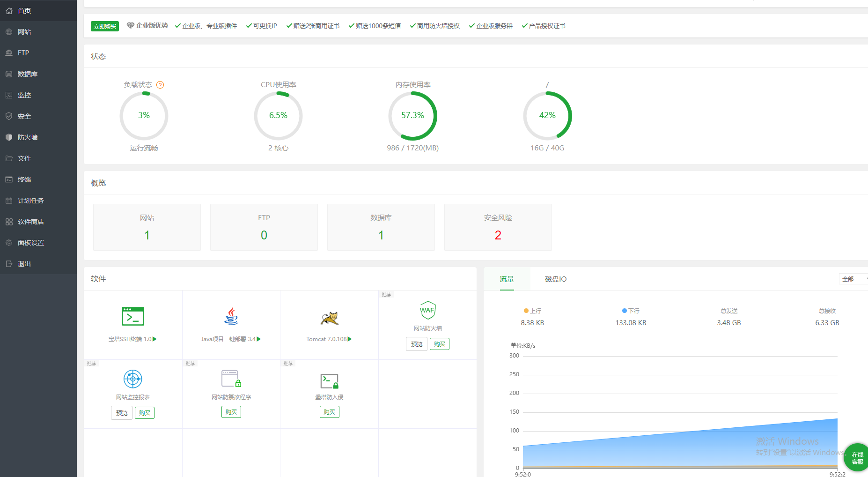The height and width of the screenshot is (477, 868).
Task: Click the 网站防篡改程序 lock window icon
Action: [231, 379]
